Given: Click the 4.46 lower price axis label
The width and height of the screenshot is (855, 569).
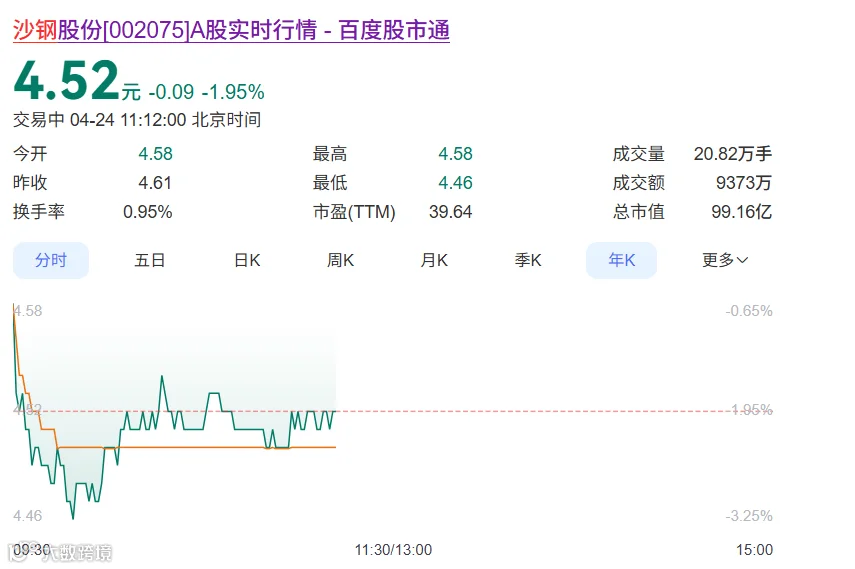Looking at the screenshot, I should [x=27, y=516].
